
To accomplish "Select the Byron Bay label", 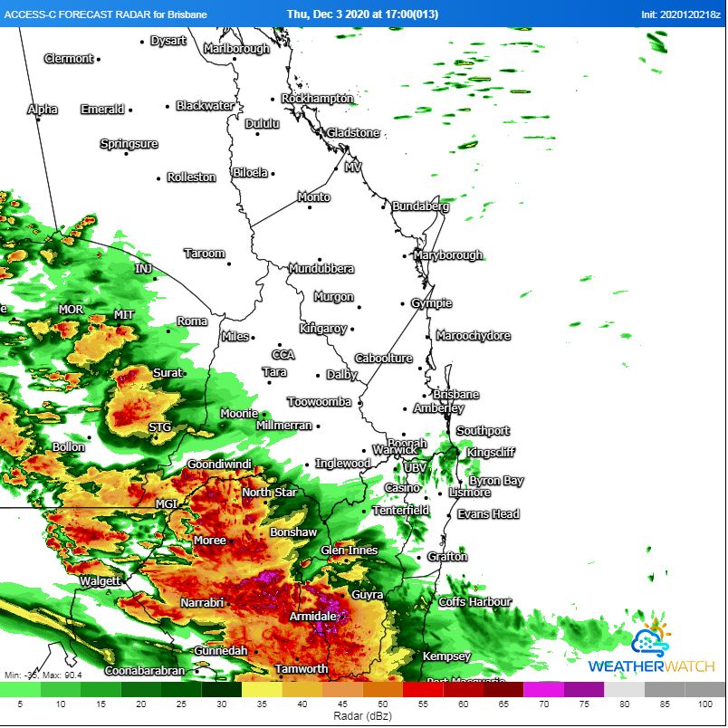I will pos(496,481).
